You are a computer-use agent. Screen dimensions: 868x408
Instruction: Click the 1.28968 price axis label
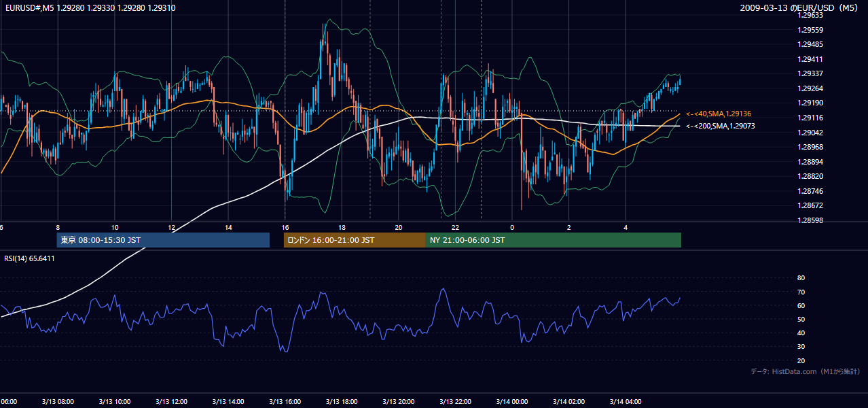[810, 147]
